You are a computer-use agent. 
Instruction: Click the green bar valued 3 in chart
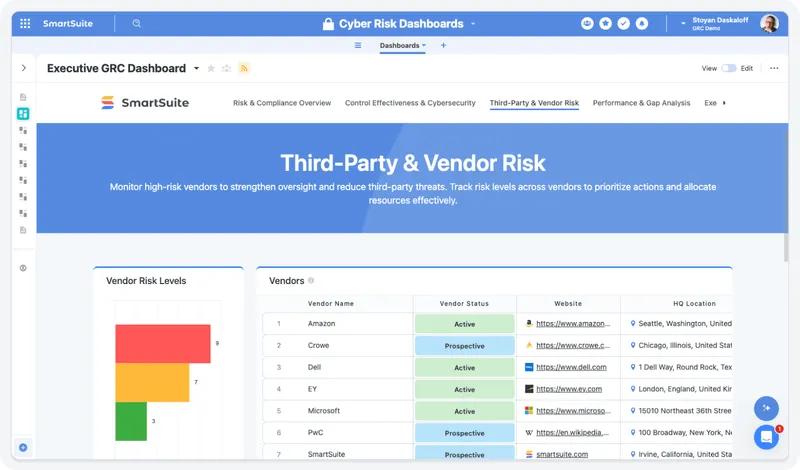[131, 421]
